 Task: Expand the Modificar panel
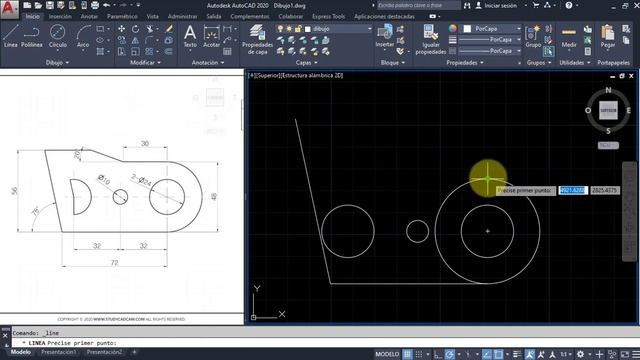pos(145,62)
